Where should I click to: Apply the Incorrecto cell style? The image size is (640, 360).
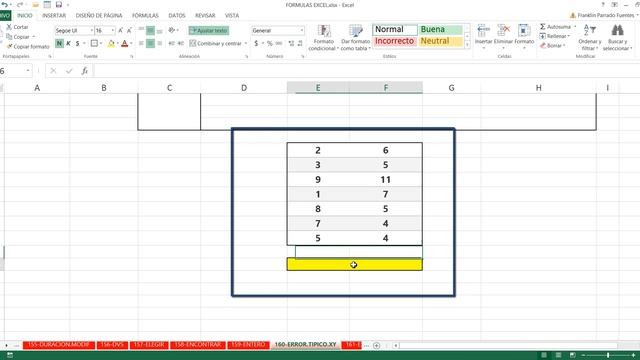tap(395, 41)
